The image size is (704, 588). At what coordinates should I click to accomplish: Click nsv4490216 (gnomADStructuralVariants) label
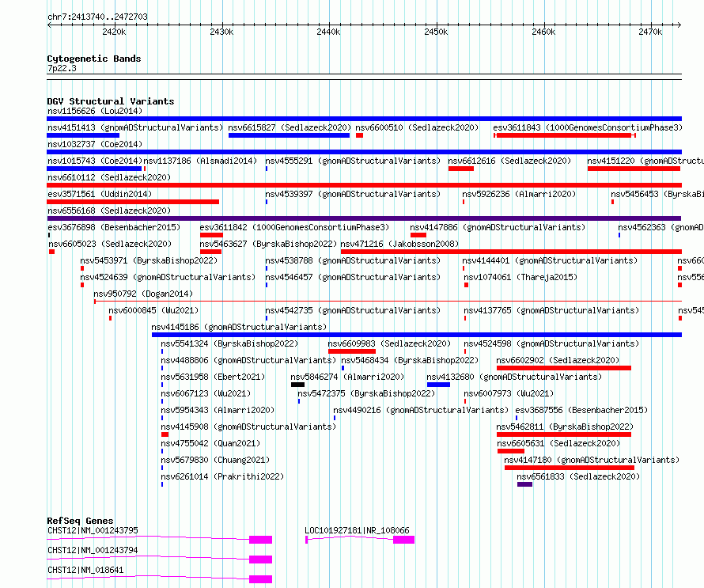click(421, 410)
